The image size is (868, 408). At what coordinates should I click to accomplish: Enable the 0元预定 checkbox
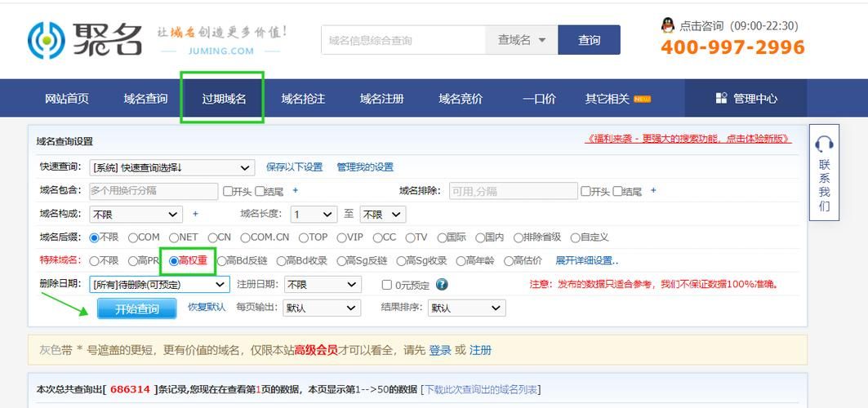(387, 286)
